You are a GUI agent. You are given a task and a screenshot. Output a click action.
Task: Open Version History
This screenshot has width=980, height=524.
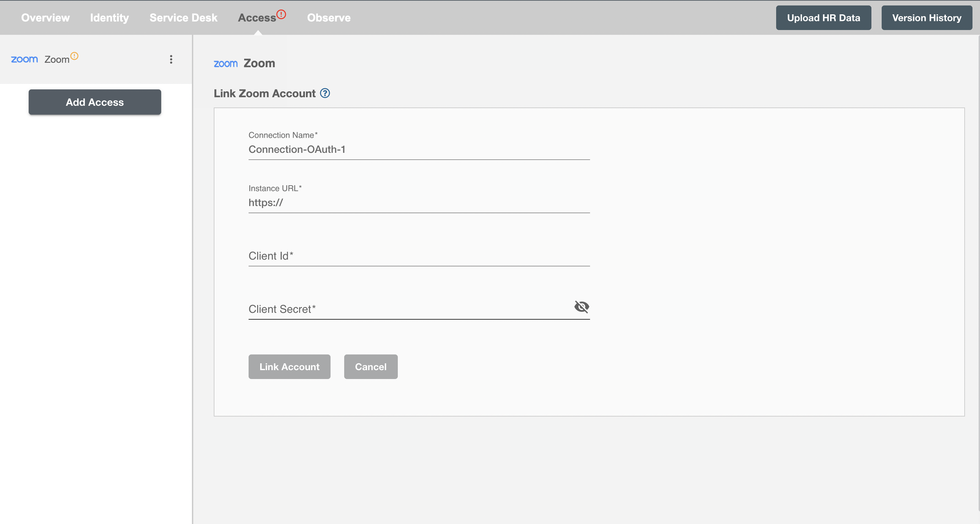[927, 18]
